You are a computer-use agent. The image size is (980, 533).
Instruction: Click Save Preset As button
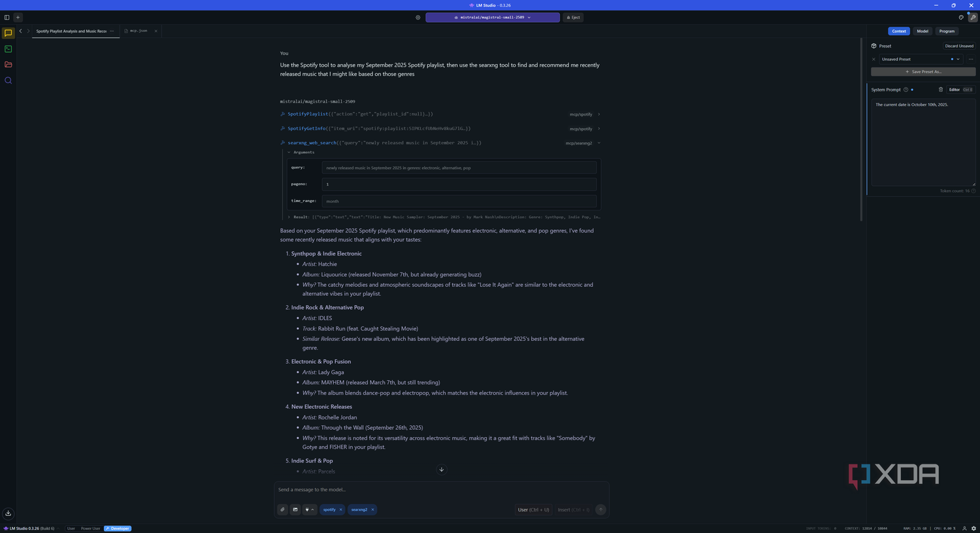coord(923,72)
